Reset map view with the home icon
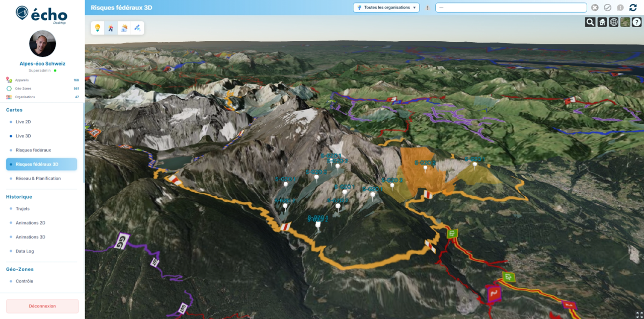The image size is (644, 319). (x=602, y=22)
